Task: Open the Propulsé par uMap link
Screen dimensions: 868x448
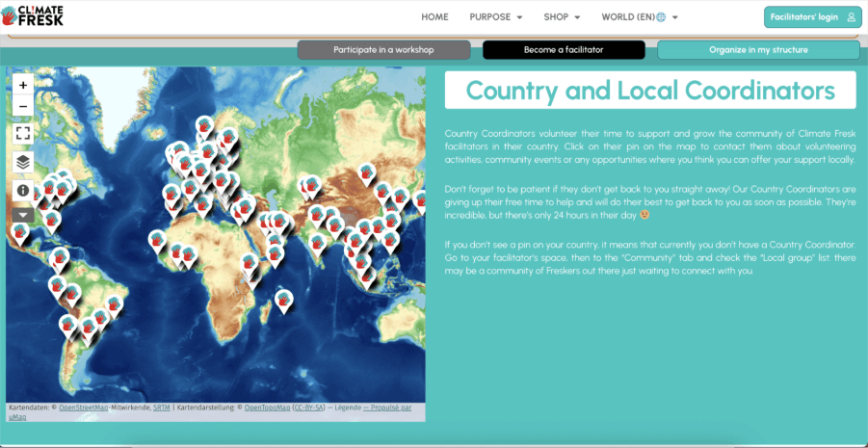Action: coord(387,408)
